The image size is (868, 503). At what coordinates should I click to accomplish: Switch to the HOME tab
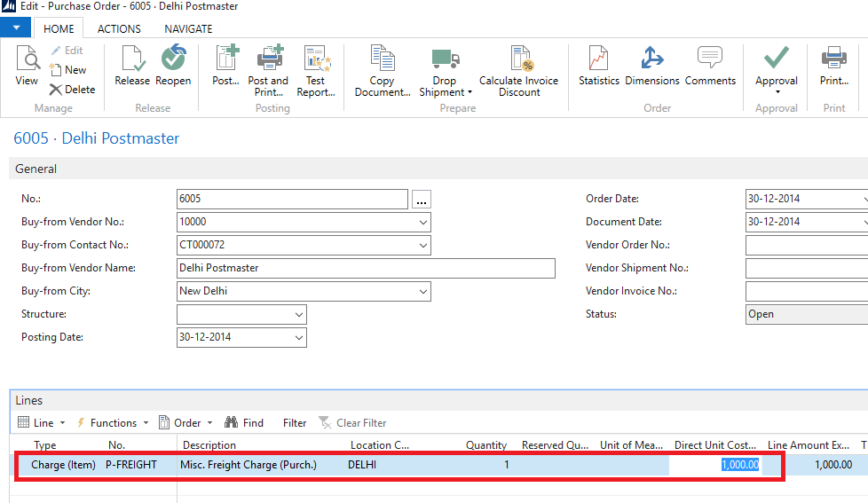[x=59, y=28]
